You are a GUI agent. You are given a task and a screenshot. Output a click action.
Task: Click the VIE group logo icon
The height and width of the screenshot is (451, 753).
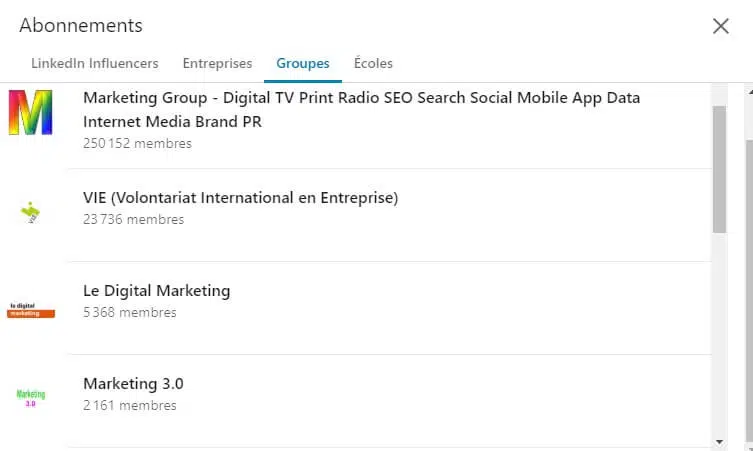(x=31, y=212)
